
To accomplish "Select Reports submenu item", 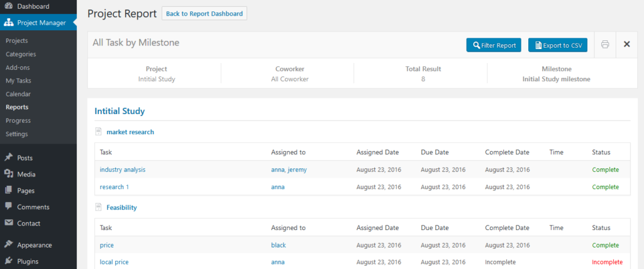I will point(17,107).
